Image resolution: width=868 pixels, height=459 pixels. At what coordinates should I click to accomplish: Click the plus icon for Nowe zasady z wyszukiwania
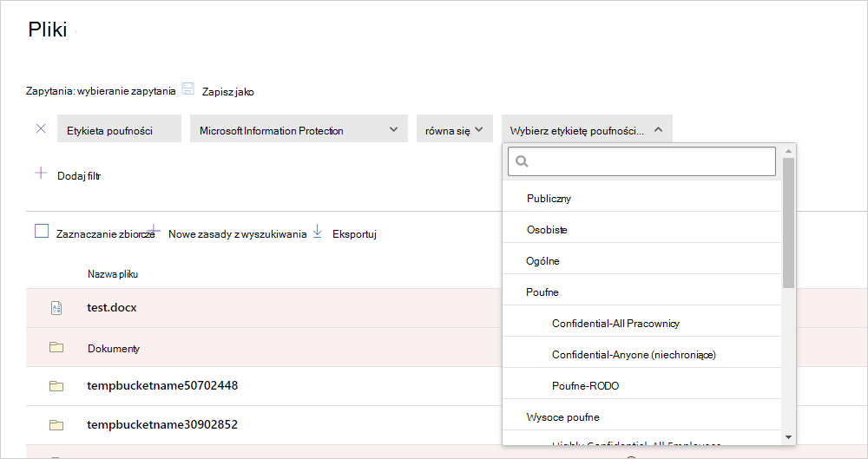coord(154,230)
